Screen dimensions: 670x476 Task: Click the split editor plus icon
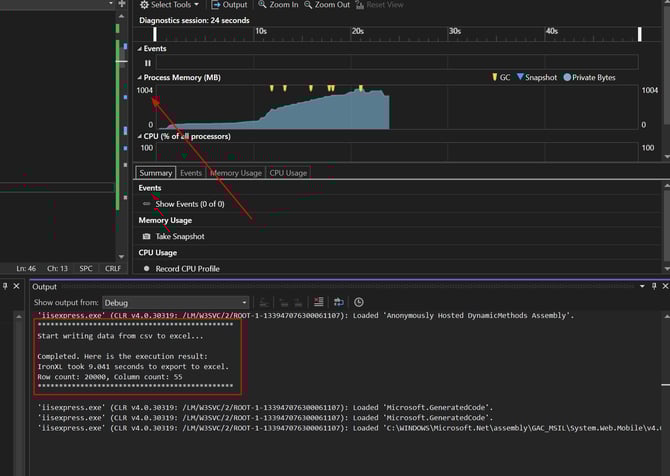coord(122,4)
